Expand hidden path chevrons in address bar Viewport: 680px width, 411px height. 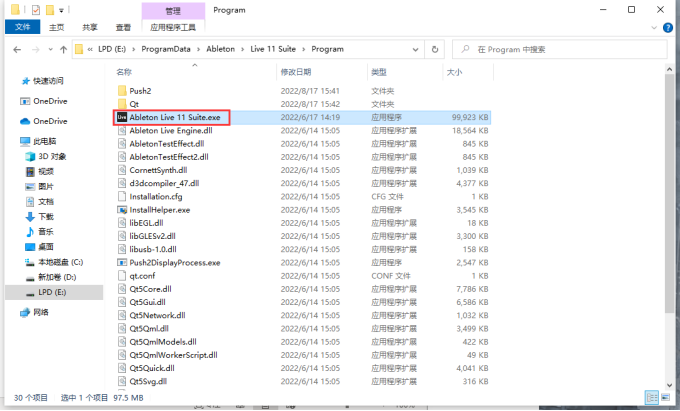tap(90, 49)
